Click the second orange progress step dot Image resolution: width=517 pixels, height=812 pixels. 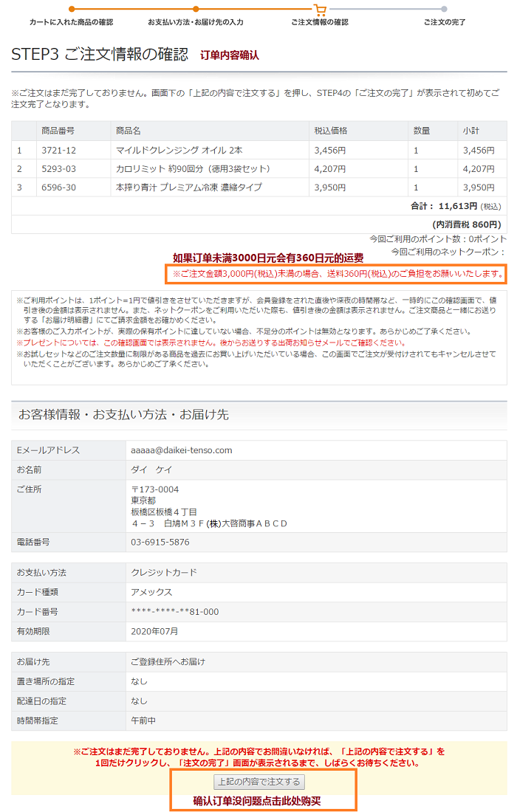(196, 10)
